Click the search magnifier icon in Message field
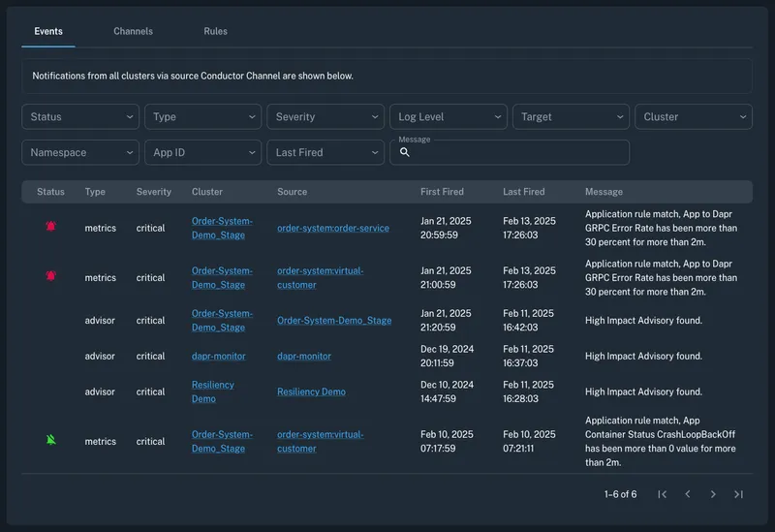This screenshot has height=532, width=775. (405, 153)
